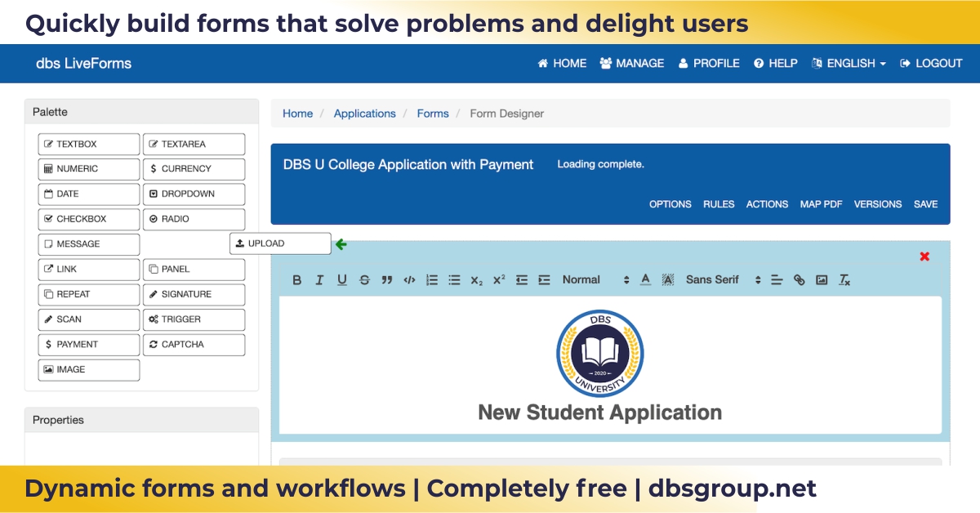Image resolution: width=980 pixels, height=513 pixels.
Task: Open the Help page
Action: (776, 63)
